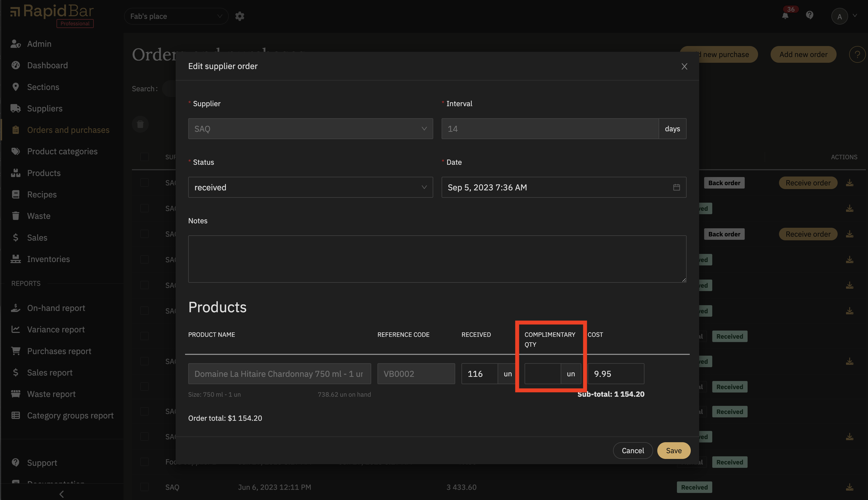The image size is (868, 500).
Task: Click the Support question icon in sidebar
Action: point(15,463)
